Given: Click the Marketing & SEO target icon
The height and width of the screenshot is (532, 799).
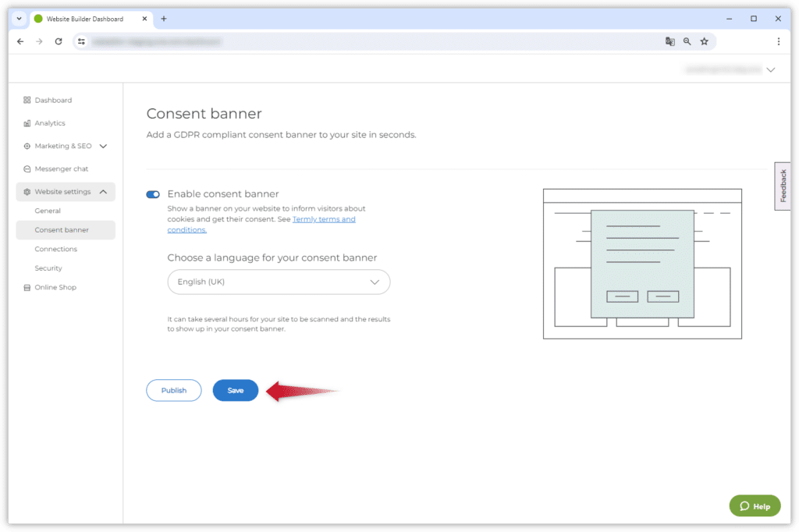Looking at the screenshot, I should click(27, 146).
